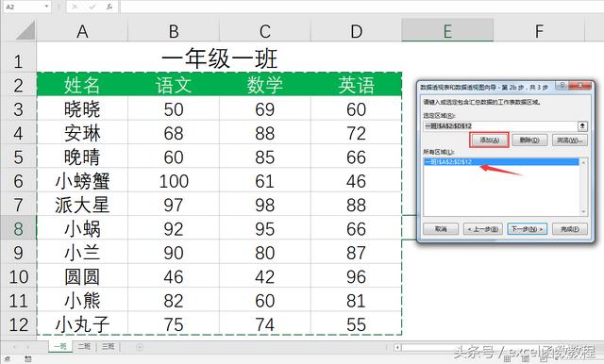Click the 删除(D) button
The width and height of the screenshot is (604, 364).
tap(529, 141)
